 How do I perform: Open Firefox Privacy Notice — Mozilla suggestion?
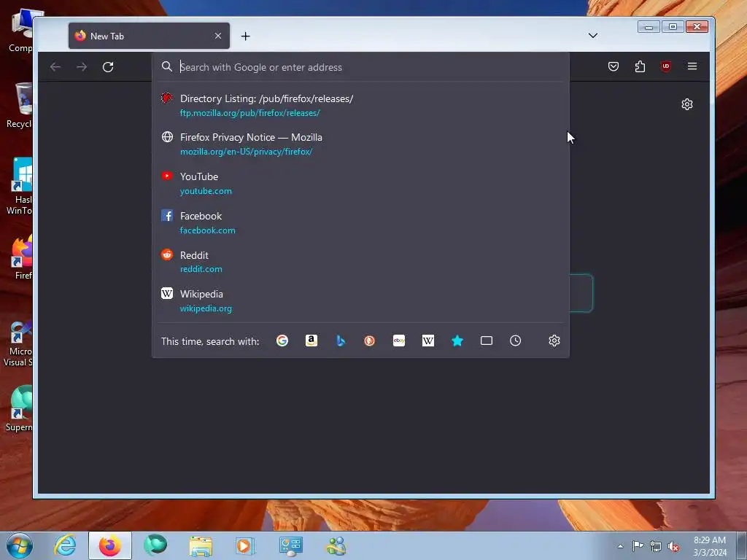[x=360, y=144]
